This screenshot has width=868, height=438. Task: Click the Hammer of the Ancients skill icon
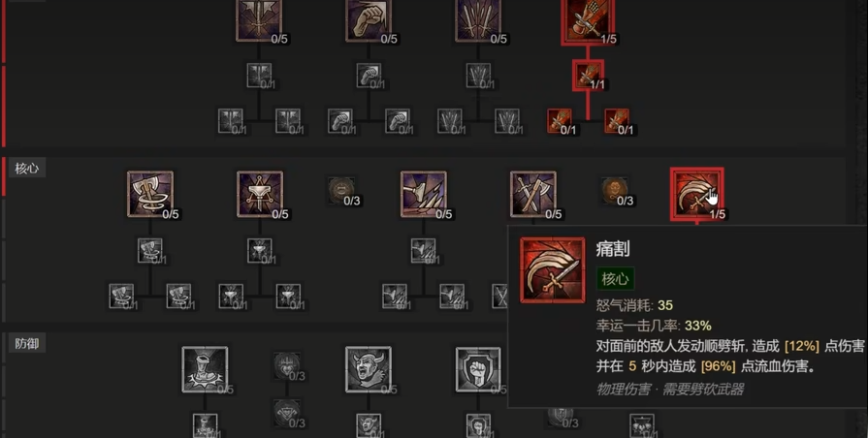(260, 194)
